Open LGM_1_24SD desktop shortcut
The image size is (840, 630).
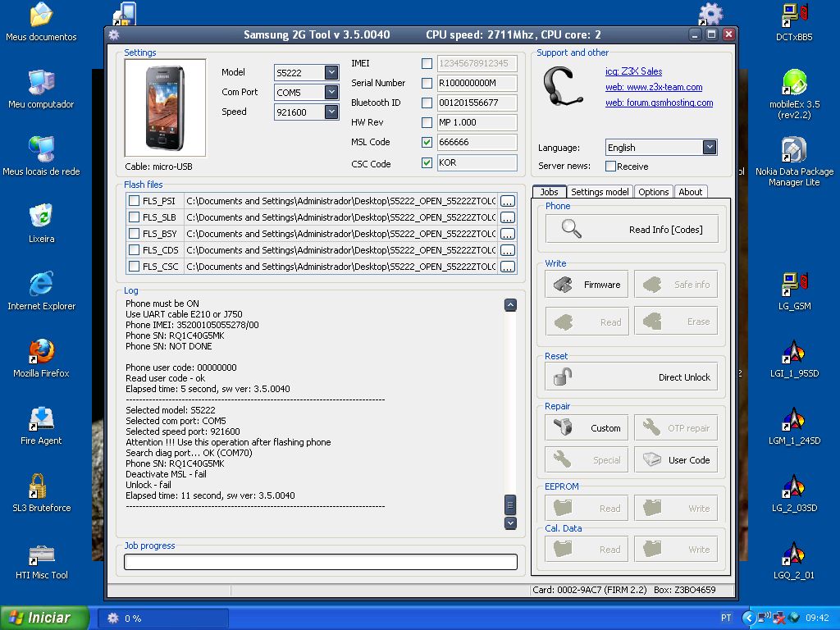[x=794, y=426]
